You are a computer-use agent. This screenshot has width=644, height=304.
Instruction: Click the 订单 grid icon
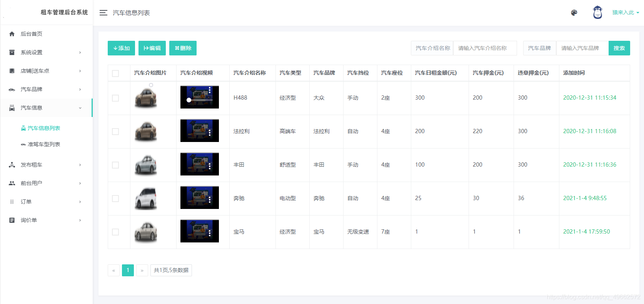12,202
